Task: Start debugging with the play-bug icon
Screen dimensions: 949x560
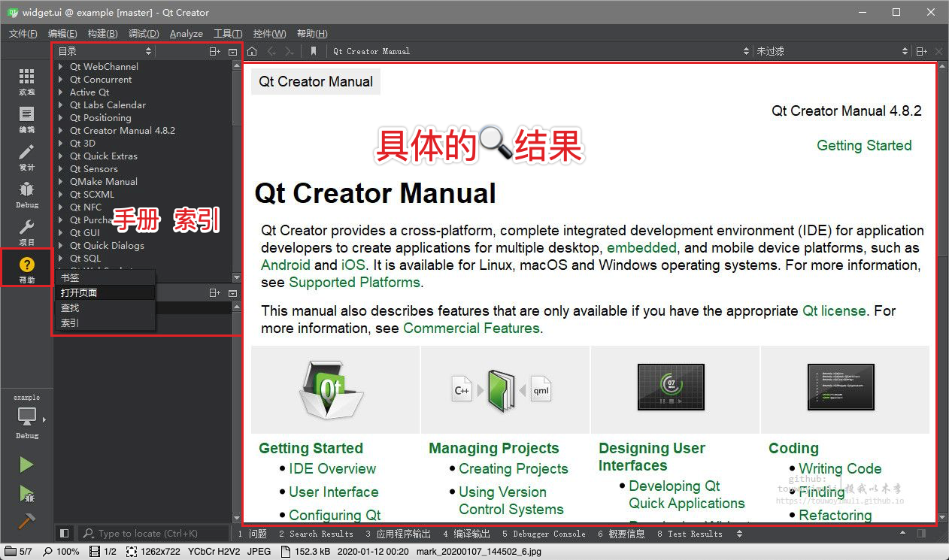Action: [26, 493]
